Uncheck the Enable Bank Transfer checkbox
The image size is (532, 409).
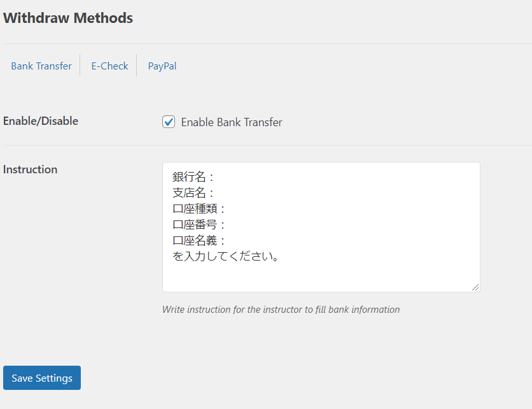(x=169, y=122)
